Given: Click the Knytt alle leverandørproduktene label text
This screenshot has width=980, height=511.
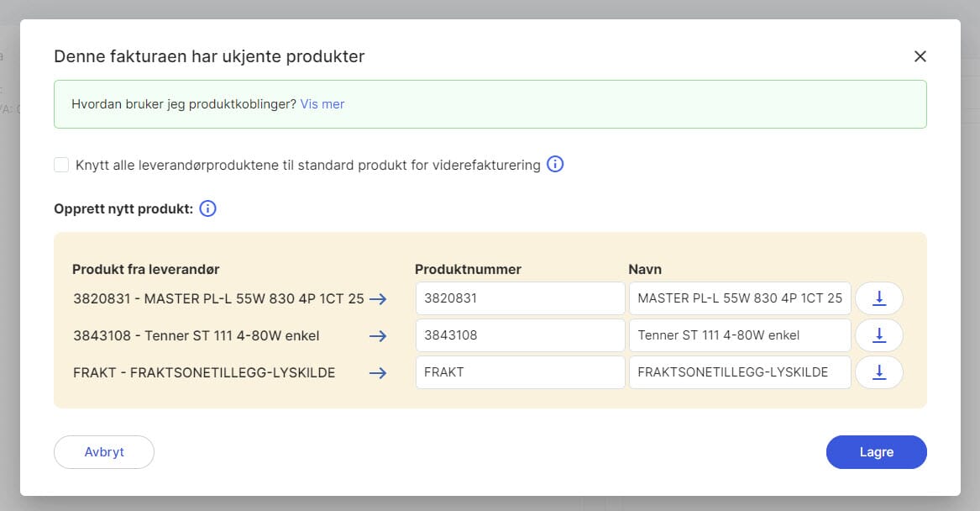Looking at the screenshot, I should 307,165.
